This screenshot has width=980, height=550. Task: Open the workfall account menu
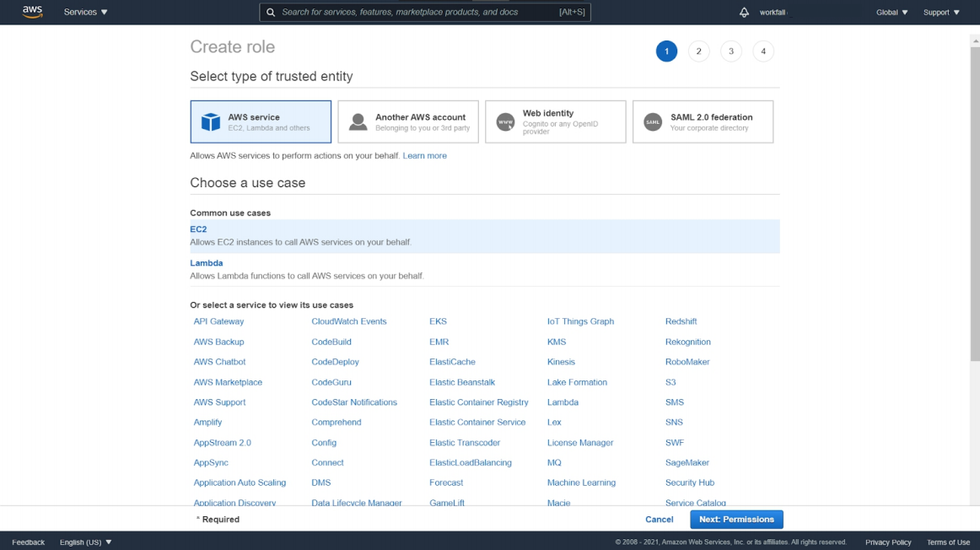[x=773, y=12]
